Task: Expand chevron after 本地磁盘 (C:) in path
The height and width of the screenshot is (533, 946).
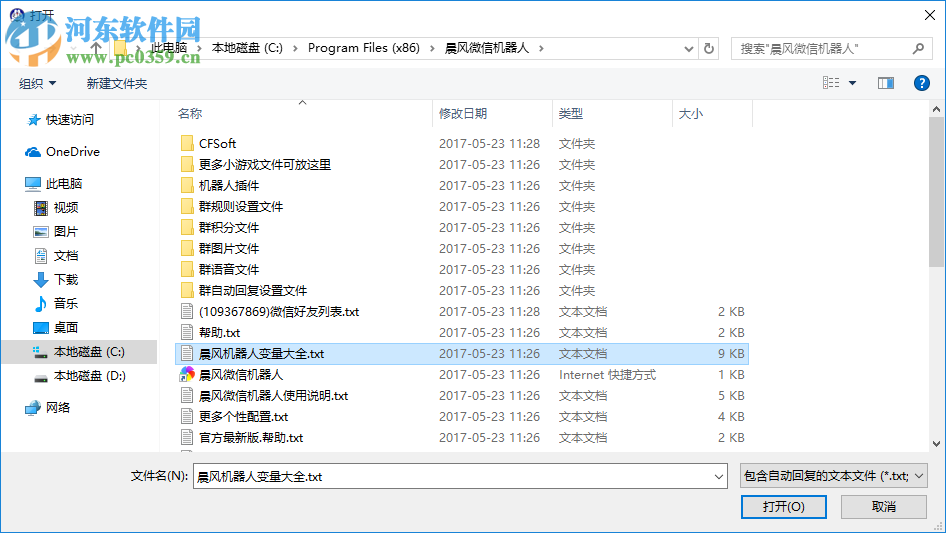Action: [295, 48]
